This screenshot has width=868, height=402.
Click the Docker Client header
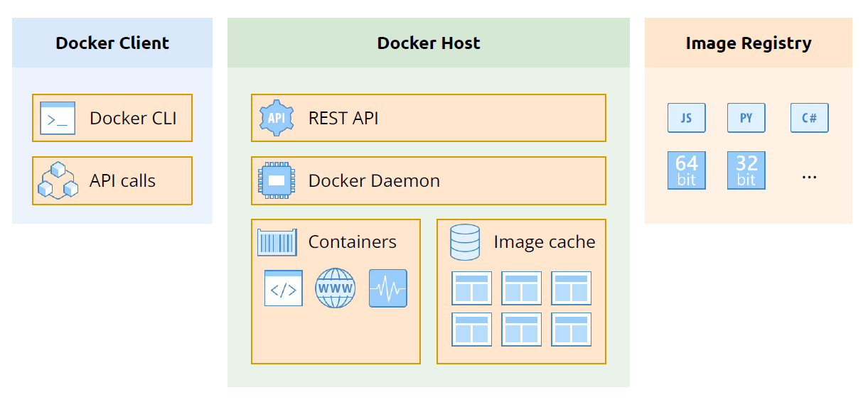[112, 43]
